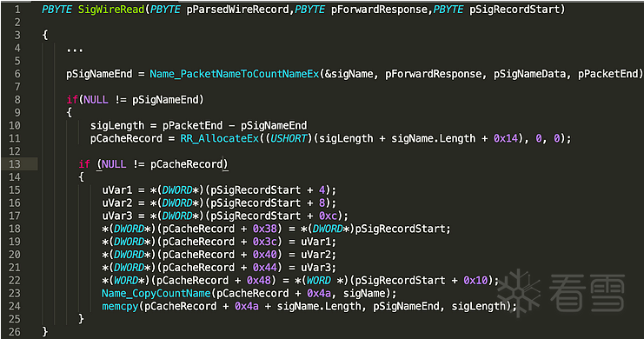Click line number 26 in gutter
This screenshot has height=339, width=644.
point(15,331)
